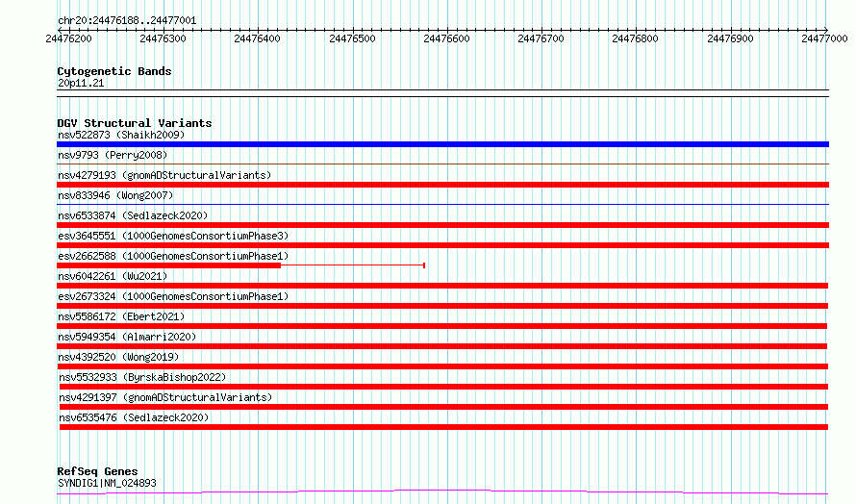This screenshot has height=504, width=856.
Task: Open nsv4291397 (gnomADStructuralVariants) label
Action: tap(165, 397)
